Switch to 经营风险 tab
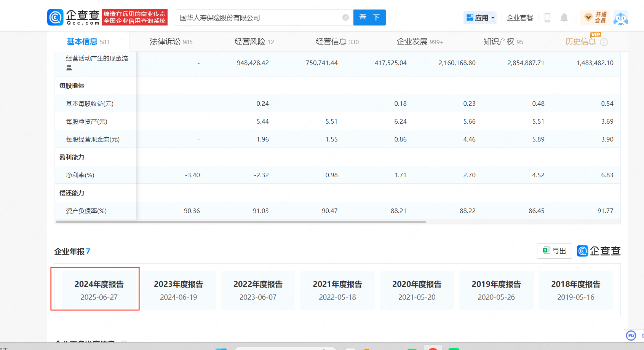The image size is (644, 350). (254, 41)
